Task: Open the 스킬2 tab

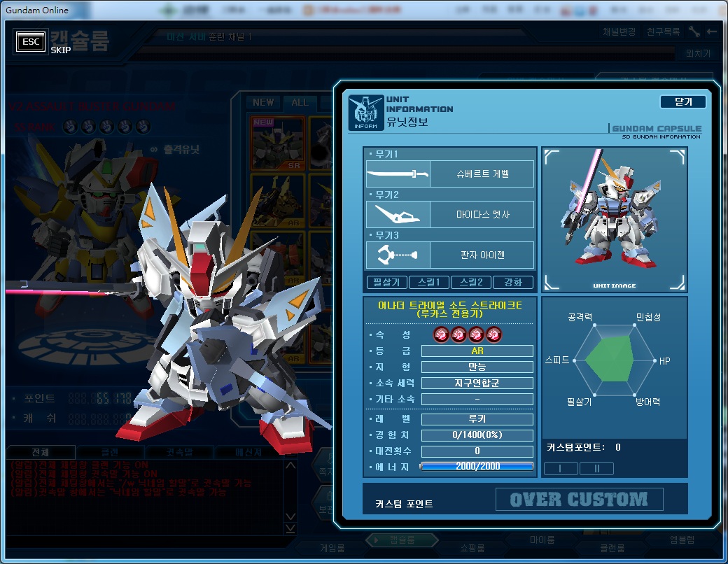Action: [x=471, y=282]
